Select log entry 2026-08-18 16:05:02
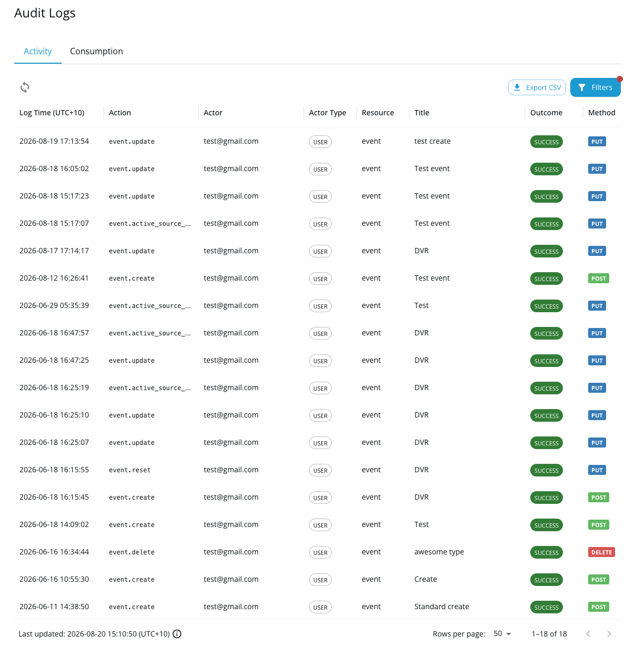Screen dimensions: 644x656 [x=318, y=168]
